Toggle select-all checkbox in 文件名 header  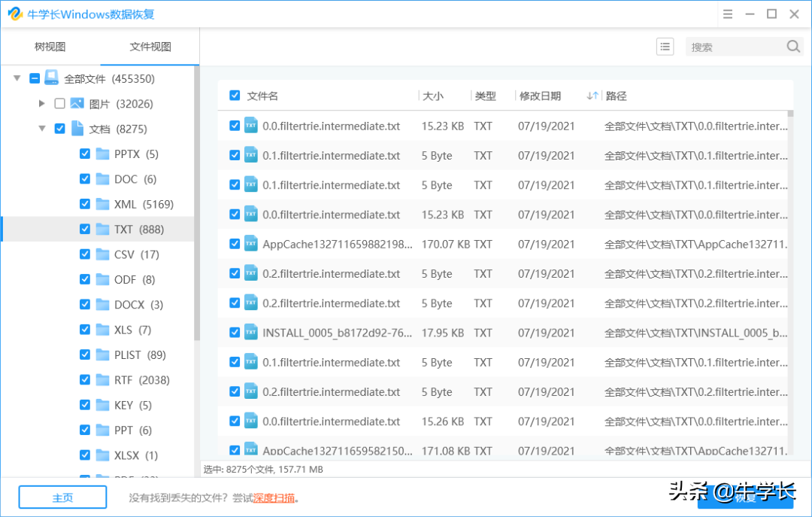click(235, 96)
